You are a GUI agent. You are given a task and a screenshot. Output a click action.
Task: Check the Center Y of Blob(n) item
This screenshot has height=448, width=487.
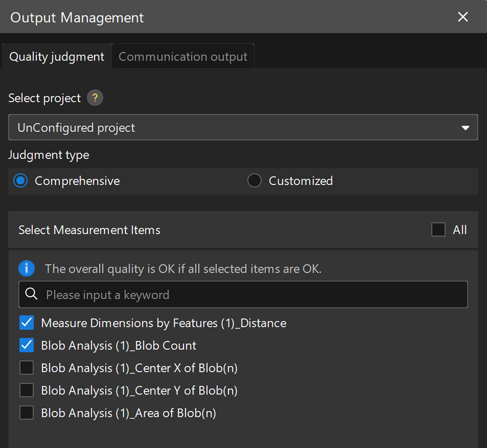click(x=27, y=390)
